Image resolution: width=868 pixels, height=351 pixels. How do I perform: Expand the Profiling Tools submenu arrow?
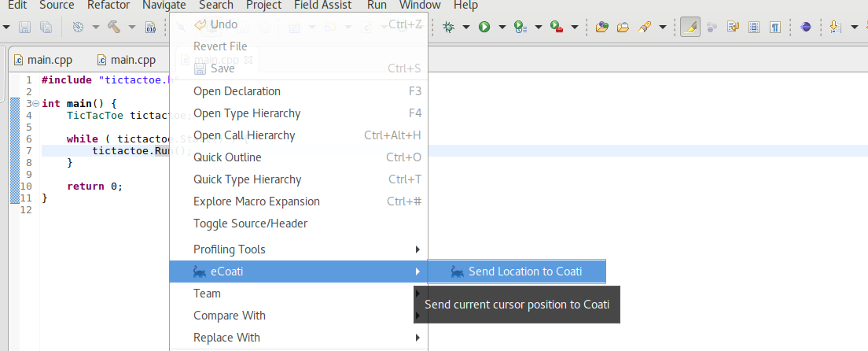click(418, 249)
